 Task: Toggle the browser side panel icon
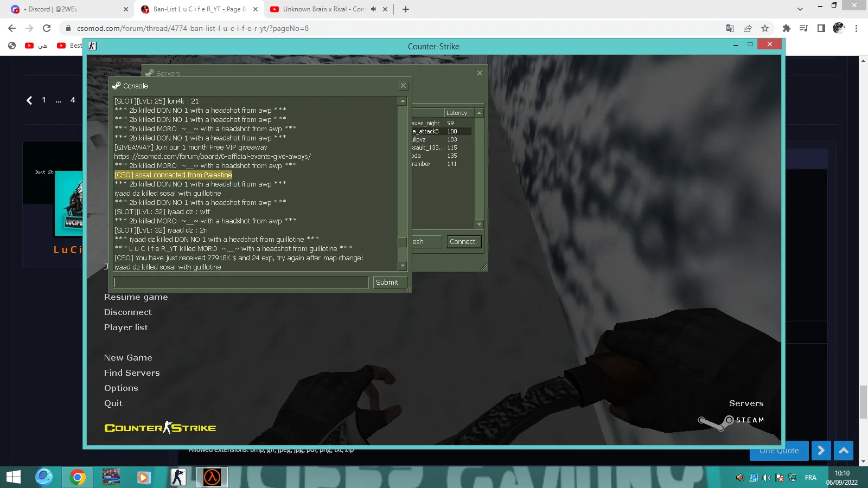click(821, 28)
